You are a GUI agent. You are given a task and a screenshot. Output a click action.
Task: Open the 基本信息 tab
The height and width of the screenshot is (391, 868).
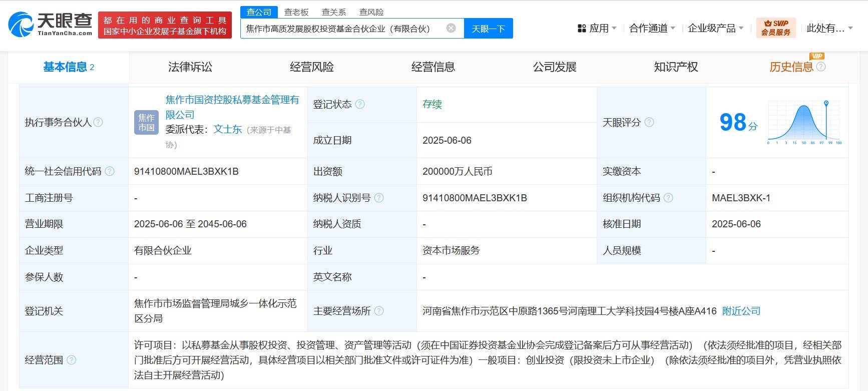point(69,67)
